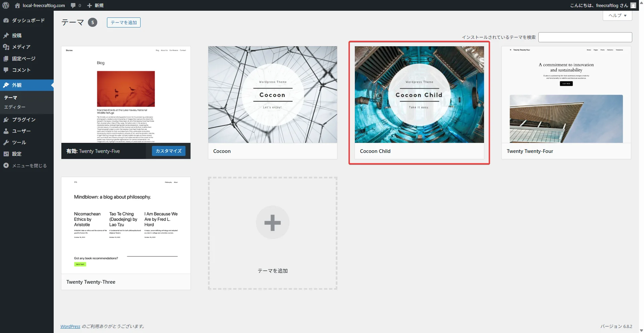Click the theme count badge 5
644x333 pixels.
coord(93,22)
